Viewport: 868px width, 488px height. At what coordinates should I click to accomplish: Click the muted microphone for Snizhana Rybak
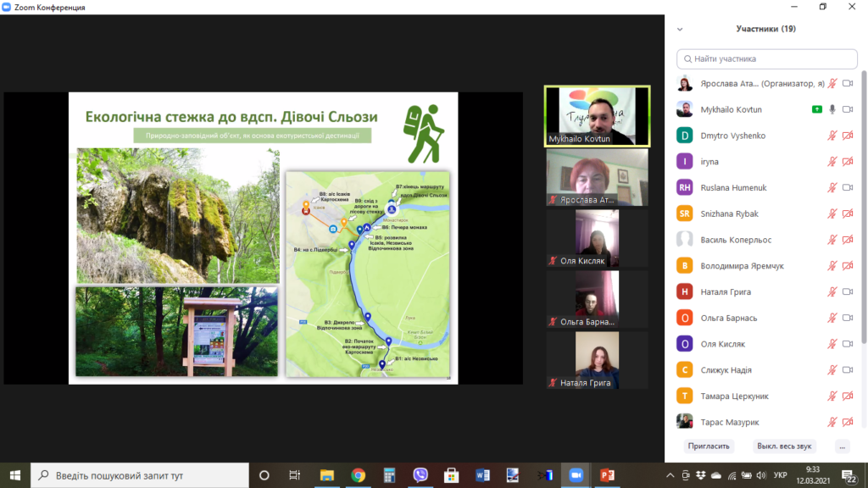[832, 213]
